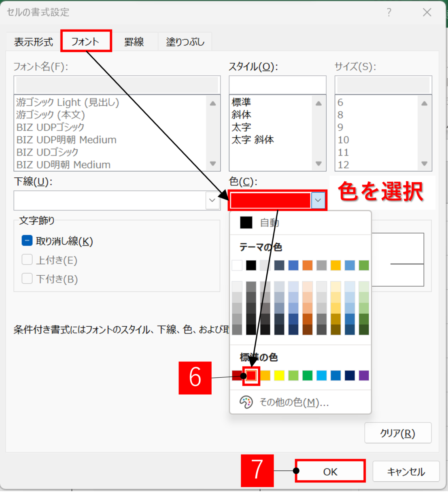The image size is (448, 502).
Task: Toggle the 取り消し線 checkbox
Action: tap(27, 241)
